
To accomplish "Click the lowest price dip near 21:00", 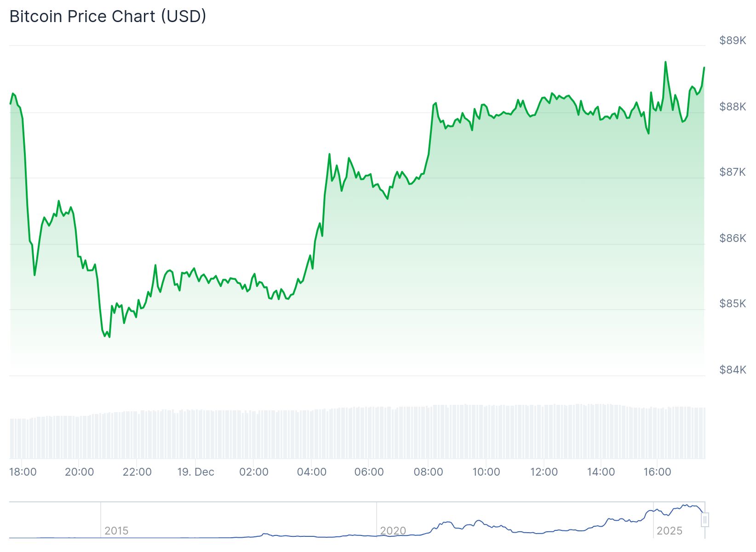I will pyautogui.click(x=109, y=337).
